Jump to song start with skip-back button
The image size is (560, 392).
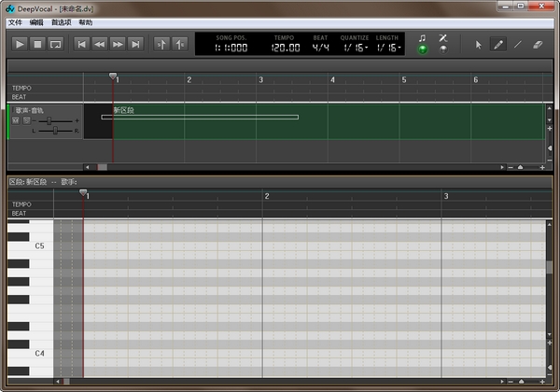pyautogui.click(x=82, y=44)
